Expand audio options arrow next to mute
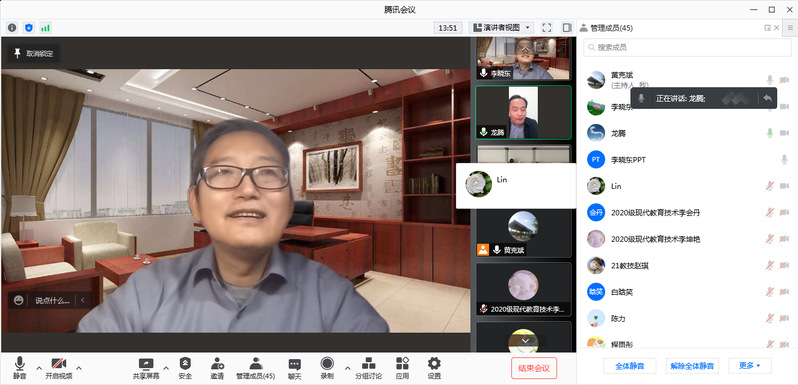The height and width of the screenshot is (385, 798). point(39,368)
